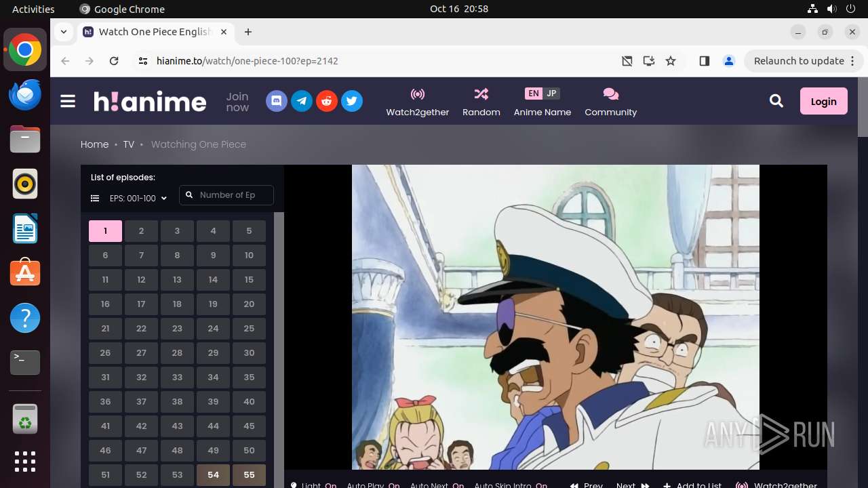Go forward in Chrome

(90, 61)
